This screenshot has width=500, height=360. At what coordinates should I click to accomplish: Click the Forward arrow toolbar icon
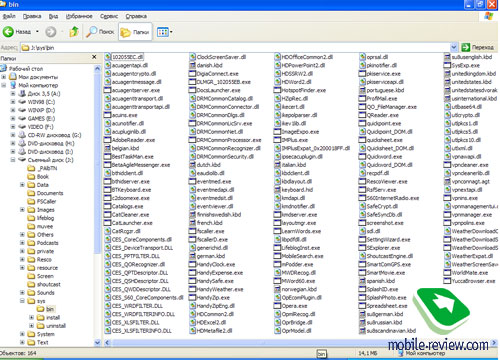tap(51, 32)
